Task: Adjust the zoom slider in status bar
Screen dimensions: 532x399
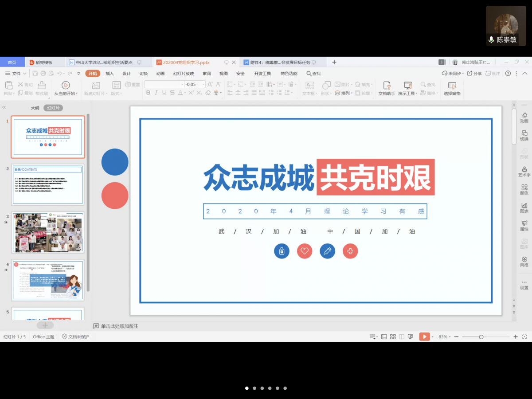Action: tap(481, 337)
